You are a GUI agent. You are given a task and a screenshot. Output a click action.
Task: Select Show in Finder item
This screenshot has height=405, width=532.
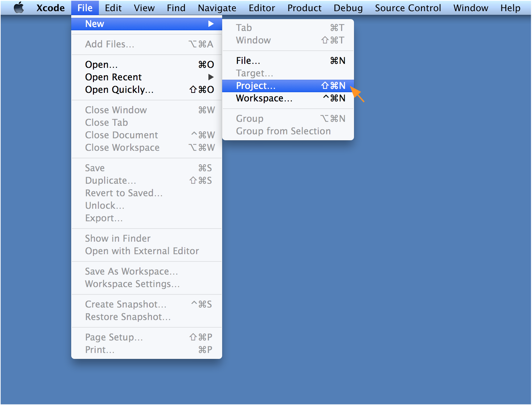point(147,238)
